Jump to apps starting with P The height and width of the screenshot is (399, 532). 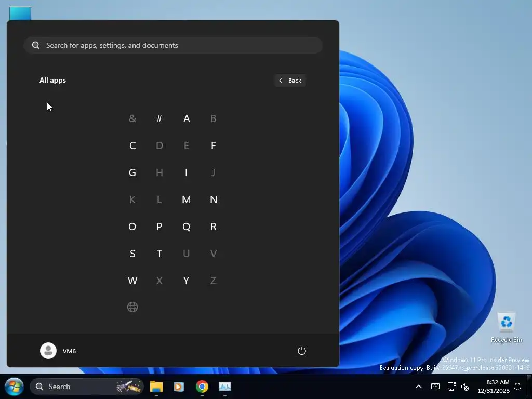click(x=159, y=227)
